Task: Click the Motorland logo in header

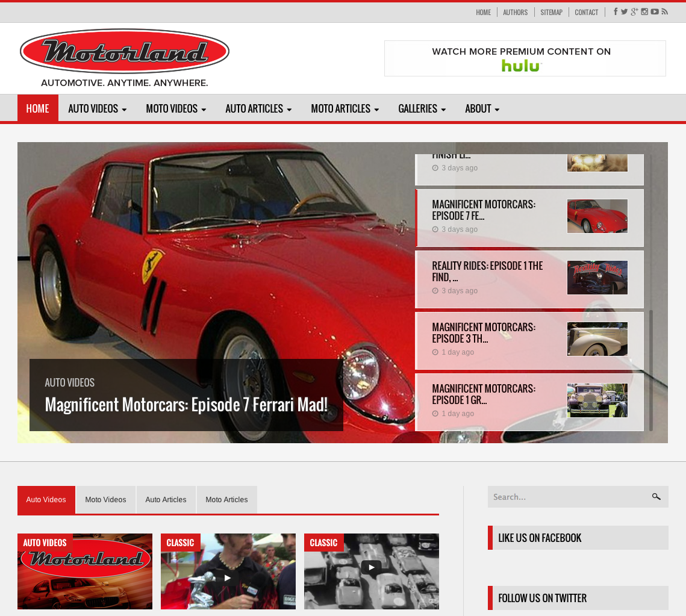Action: (x=124, y=58)
